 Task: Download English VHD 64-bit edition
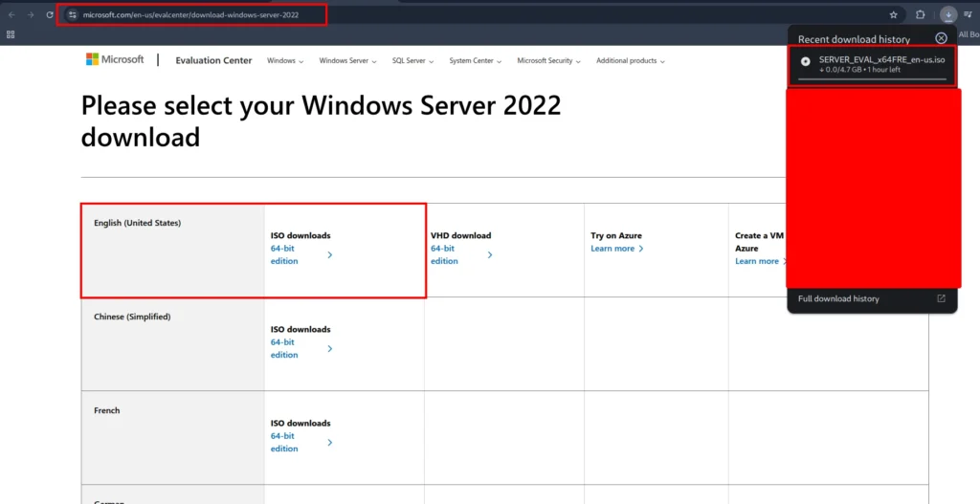[461, 254]
